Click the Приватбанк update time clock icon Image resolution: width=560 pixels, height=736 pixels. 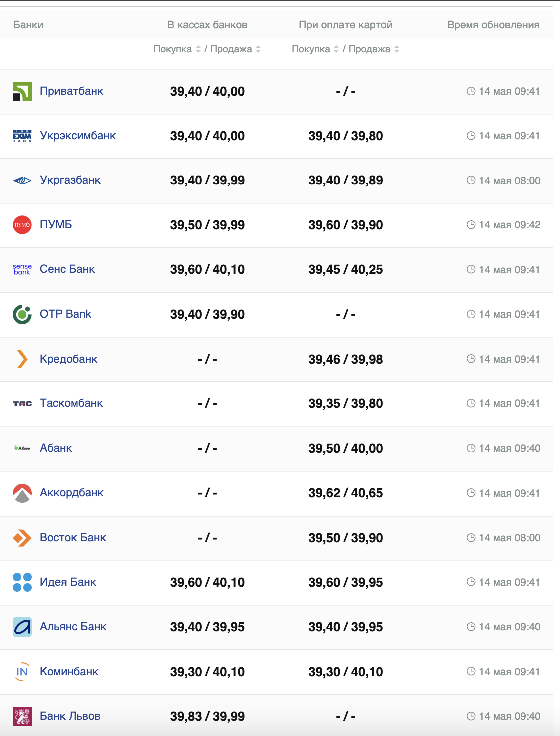click(x=471, y=91)
